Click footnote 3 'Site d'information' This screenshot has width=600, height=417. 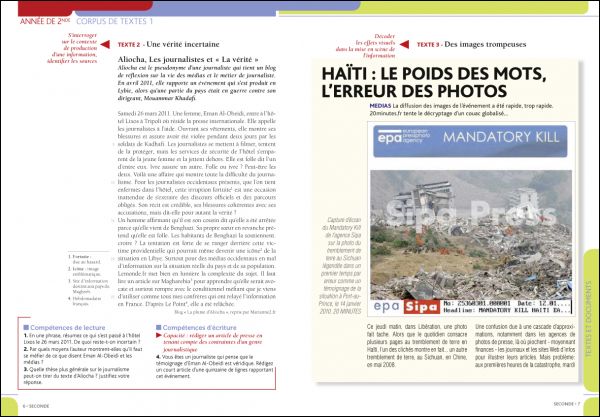[x=88, y=286]
